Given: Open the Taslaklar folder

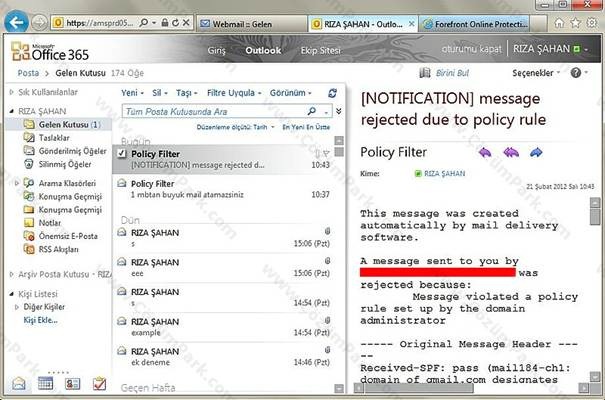Looking at the screenshot, I should 54,138.
